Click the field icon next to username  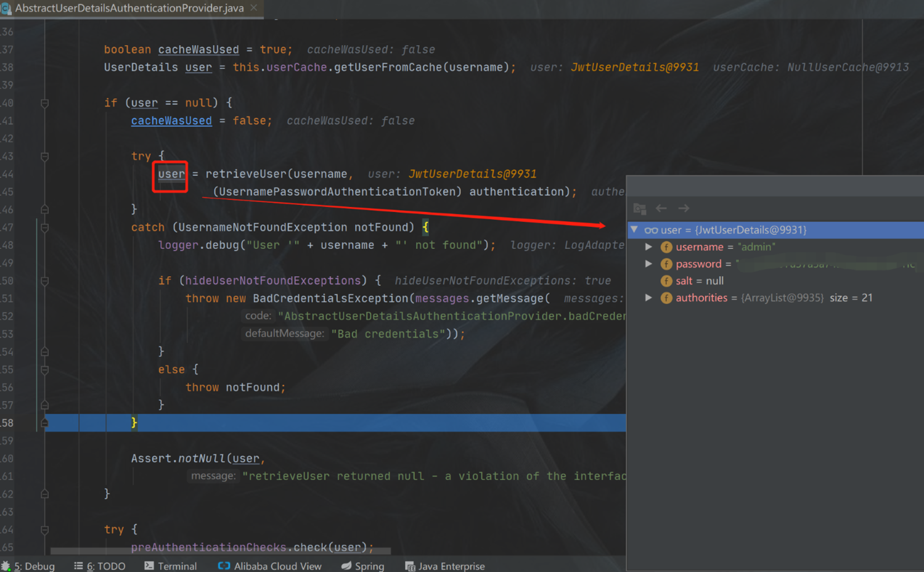click(x=666, y=247)
